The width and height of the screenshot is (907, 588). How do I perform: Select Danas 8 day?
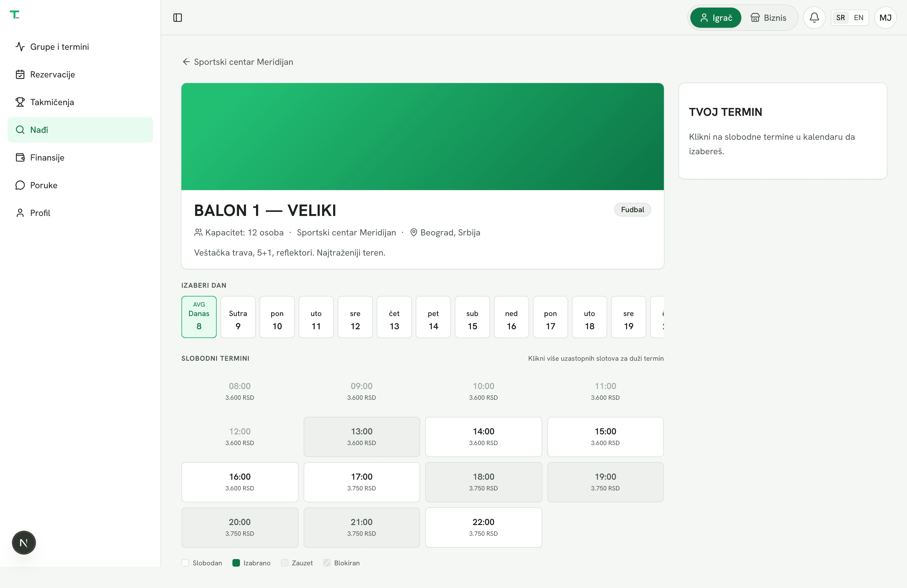[199, 317]
